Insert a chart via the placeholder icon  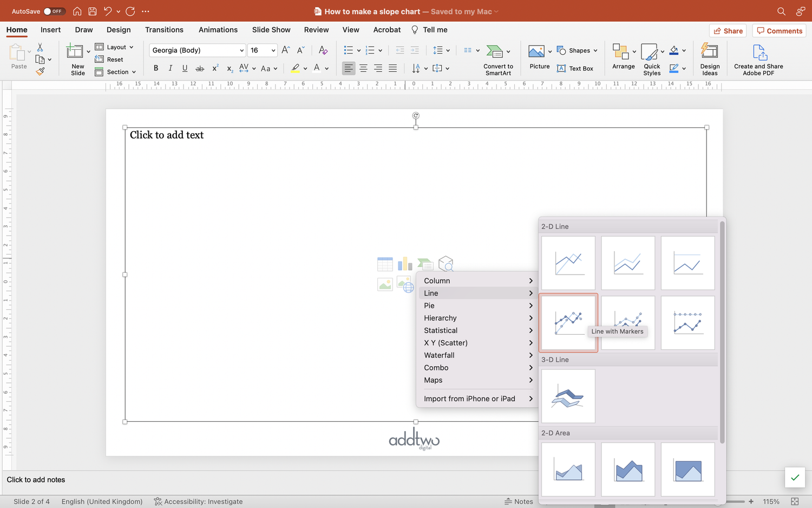pos(405,264)
